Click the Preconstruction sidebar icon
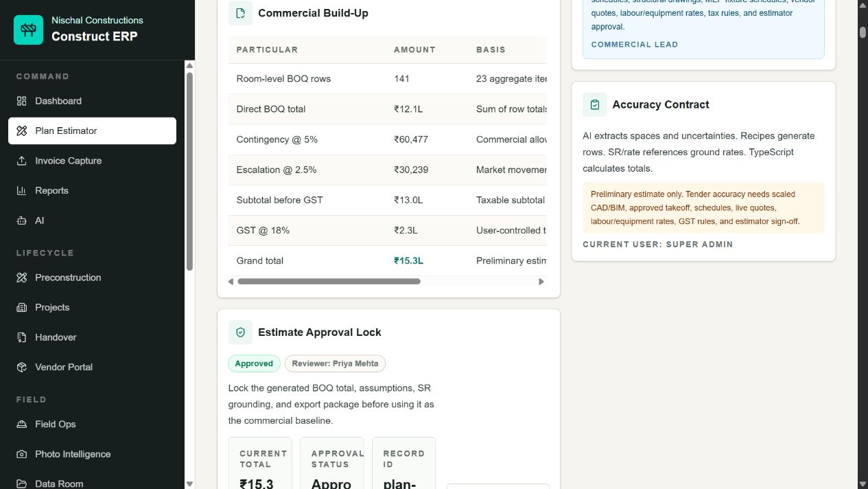Screen dimensions: 868x489 click(21, 277)
